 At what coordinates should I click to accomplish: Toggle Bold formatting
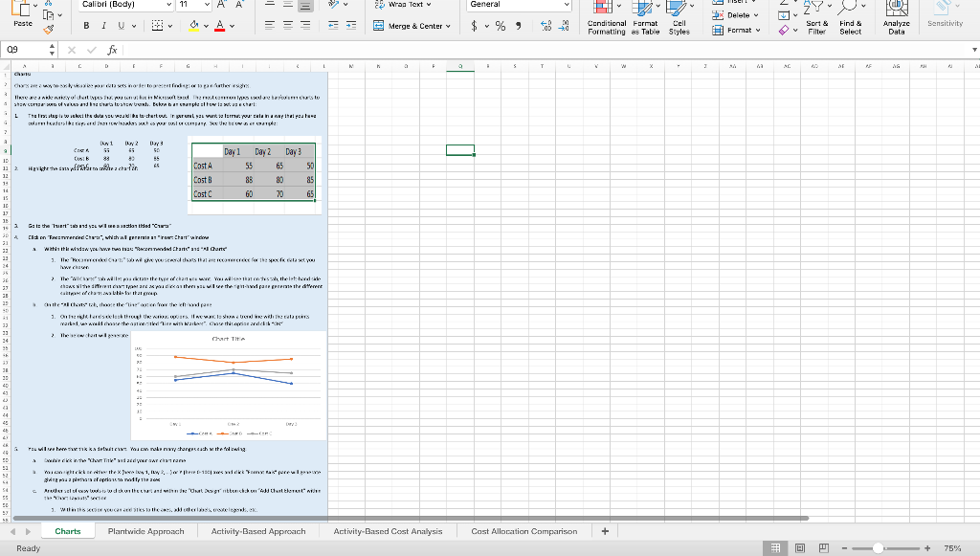pos(86,26)
